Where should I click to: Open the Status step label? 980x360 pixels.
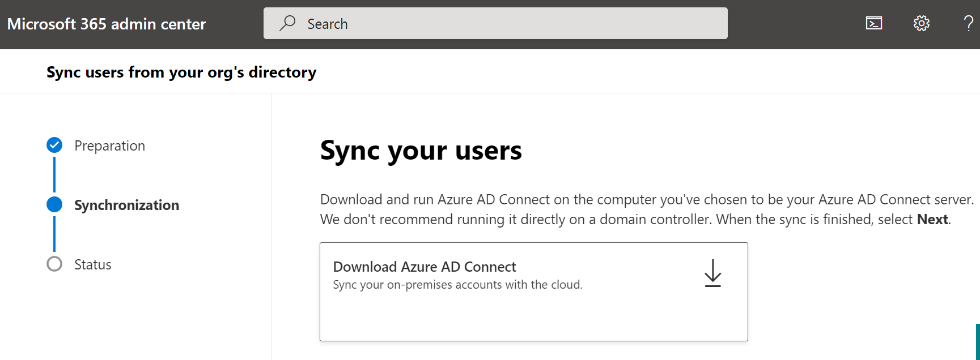tap(93, 265)
